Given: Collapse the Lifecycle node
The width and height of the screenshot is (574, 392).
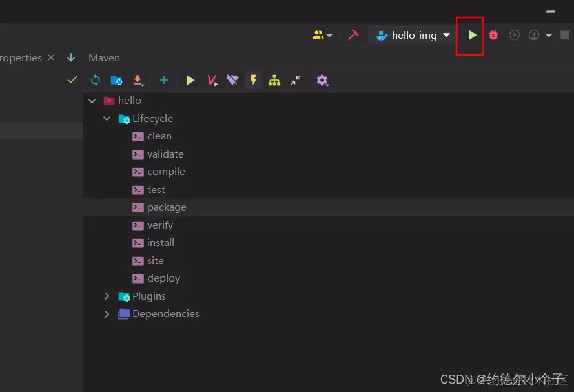Looking at the screenshot, I should click(107, 119).
